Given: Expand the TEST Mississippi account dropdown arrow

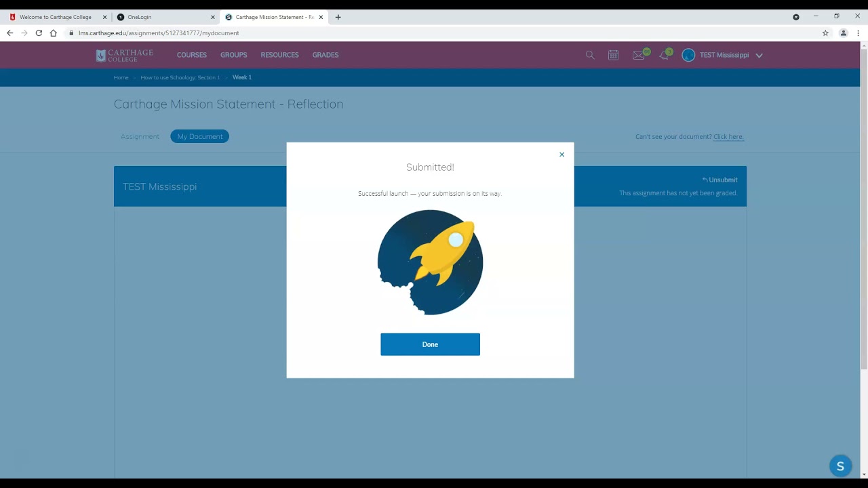Looking at the screenshot, I should tap(759, 56).
